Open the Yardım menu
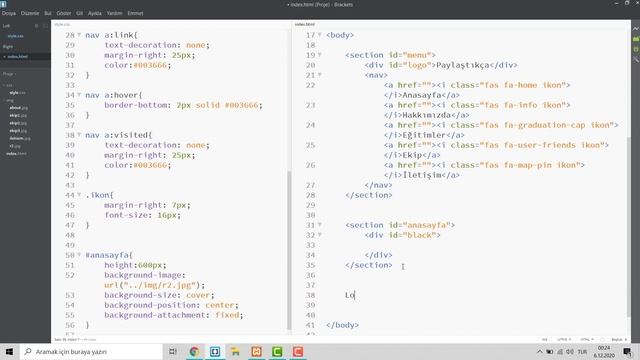 point(114,13)
